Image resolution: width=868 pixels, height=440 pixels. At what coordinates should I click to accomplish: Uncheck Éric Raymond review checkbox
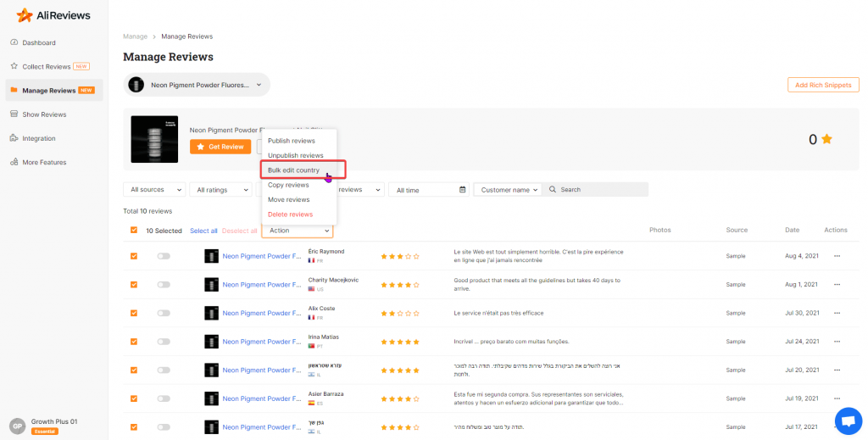(133, 256)
